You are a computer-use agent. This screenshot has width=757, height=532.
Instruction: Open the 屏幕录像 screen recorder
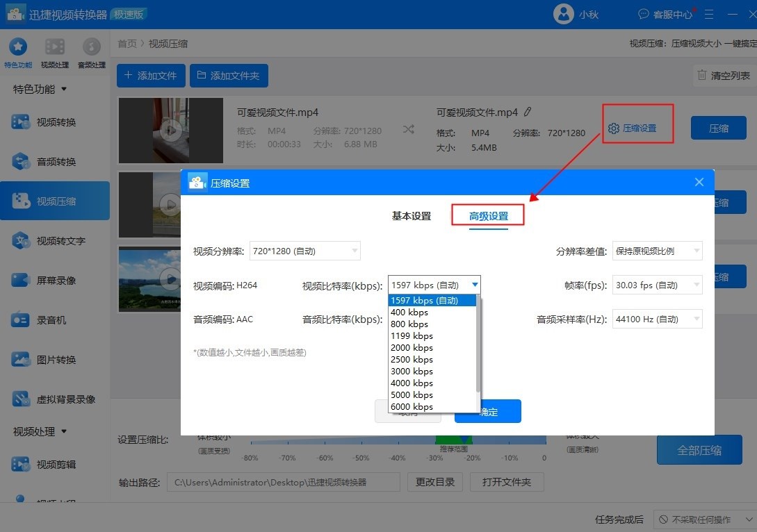pyautogui.click(x=55, y=281)
